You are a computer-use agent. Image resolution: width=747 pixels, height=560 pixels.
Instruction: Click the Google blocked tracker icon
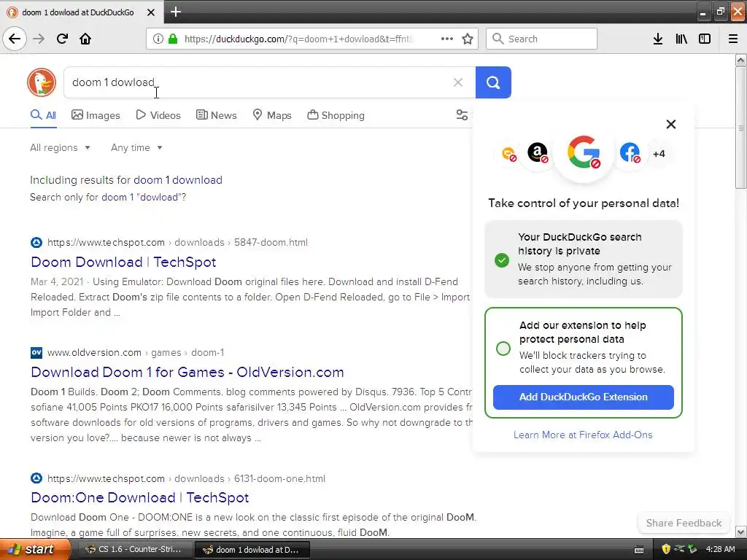click(x=584, y=152)
